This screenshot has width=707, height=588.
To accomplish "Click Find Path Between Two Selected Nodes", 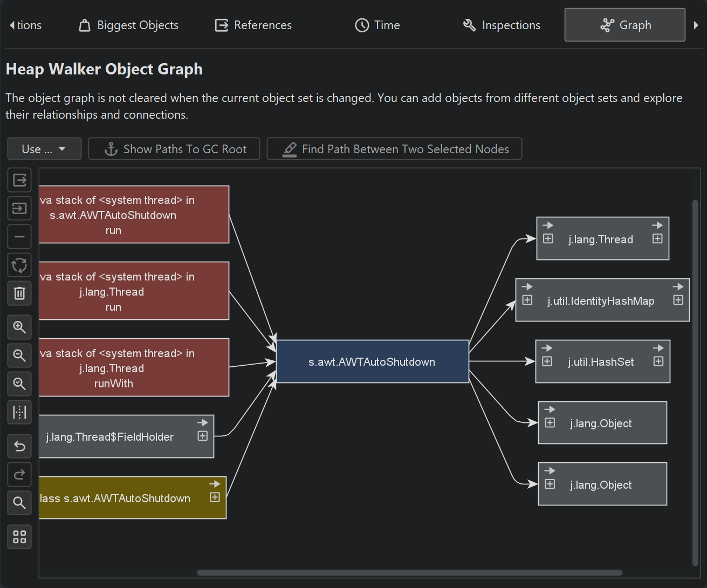I will click(394, 149).
